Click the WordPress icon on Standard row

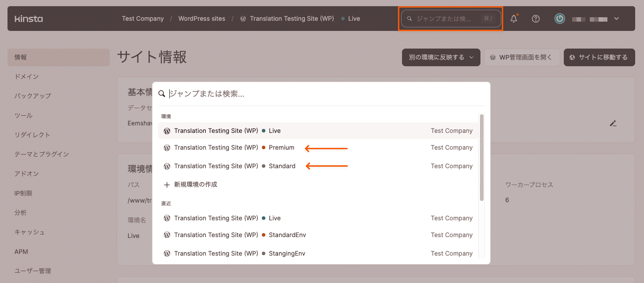[167, 166]
